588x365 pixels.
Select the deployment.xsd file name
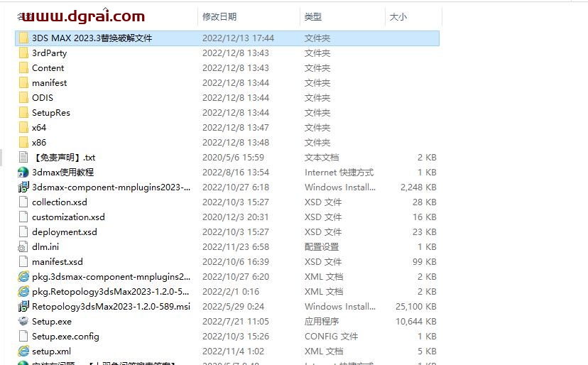(x=65, y=231)
